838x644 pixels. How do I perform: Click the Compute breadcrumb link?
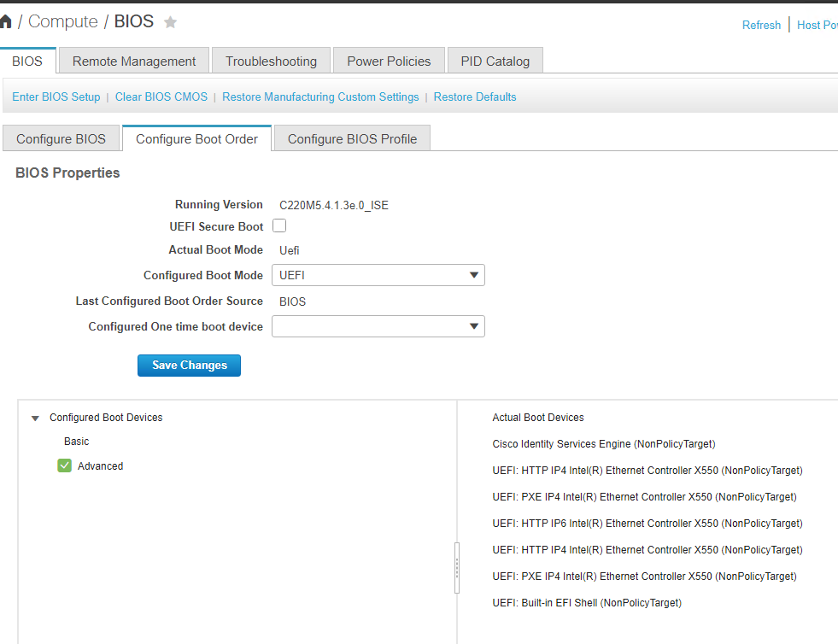click(63, 21)
